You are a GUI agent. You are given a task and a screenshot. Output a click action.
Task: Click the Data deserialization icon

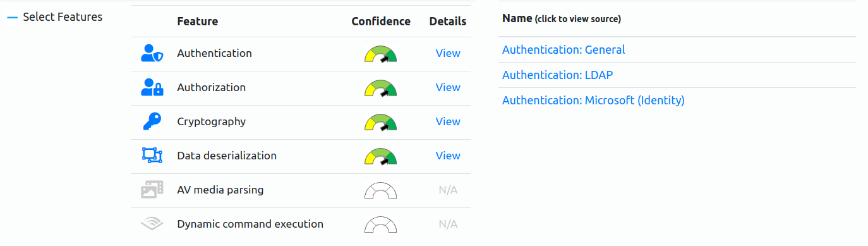152,156
